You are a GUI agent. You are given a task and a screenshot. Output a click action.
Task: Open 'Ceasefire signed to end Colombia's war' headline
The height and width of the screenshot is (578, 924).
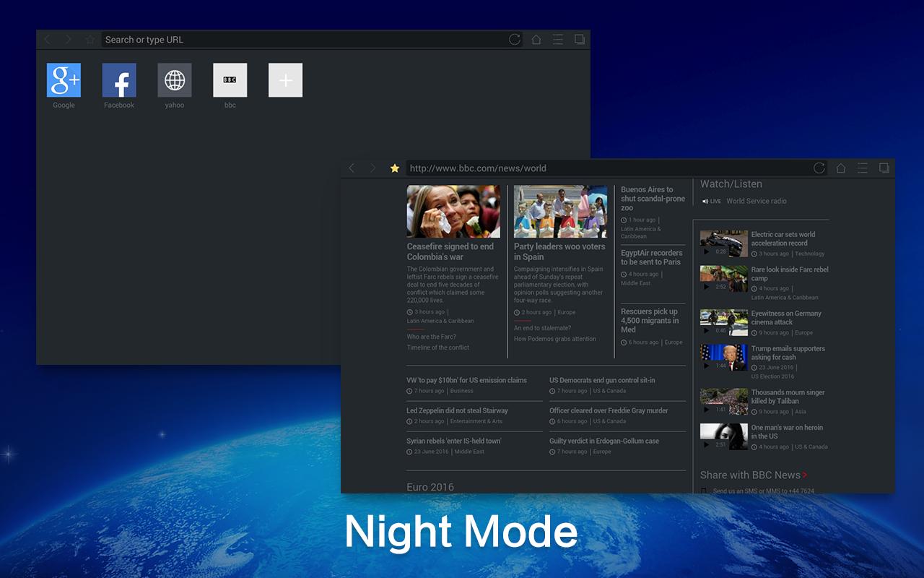450,251
